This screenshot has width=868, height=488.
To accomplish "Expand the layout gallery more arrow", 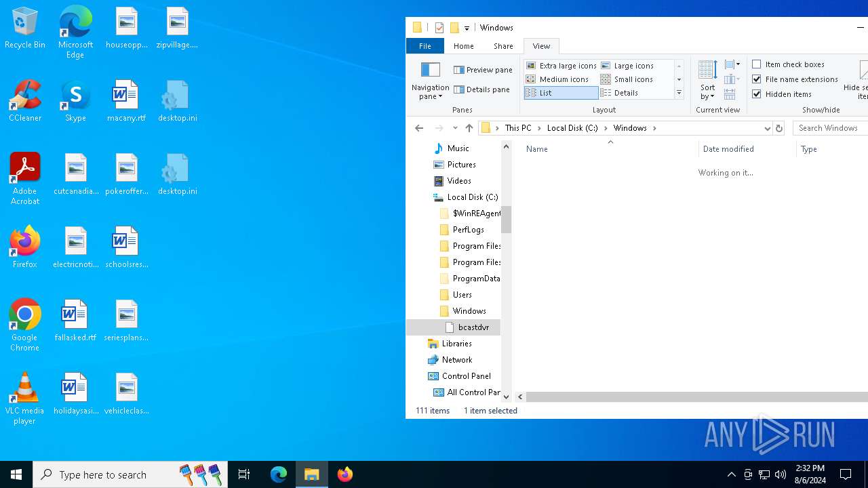I will coord(679,93).
